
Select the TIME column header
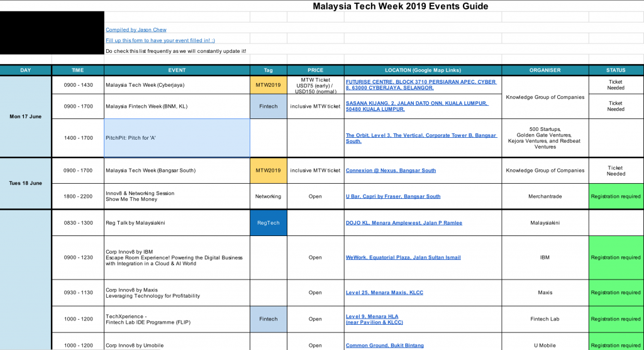77,71
